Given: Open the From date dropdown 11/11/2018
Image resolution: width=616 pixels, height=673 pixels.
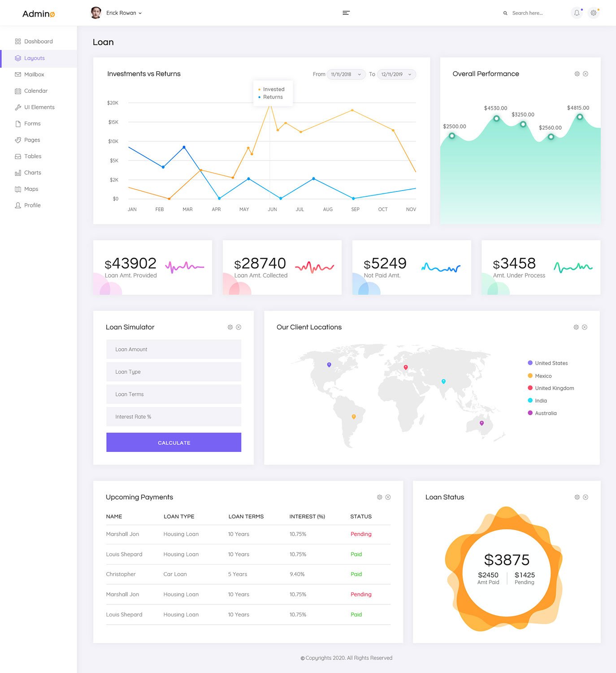Looking at the screenshot, I should tap(346, 74).
